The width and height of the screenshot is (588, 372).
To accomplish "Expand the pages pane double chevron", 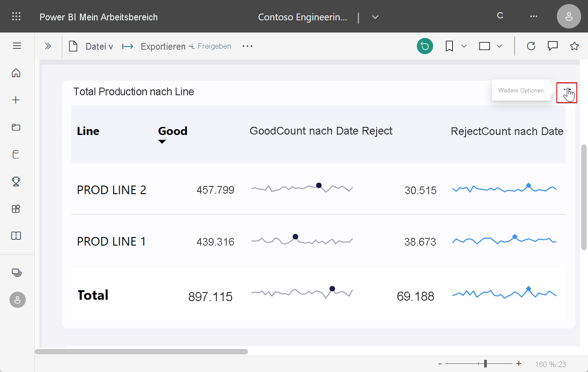I will (48, 46).
